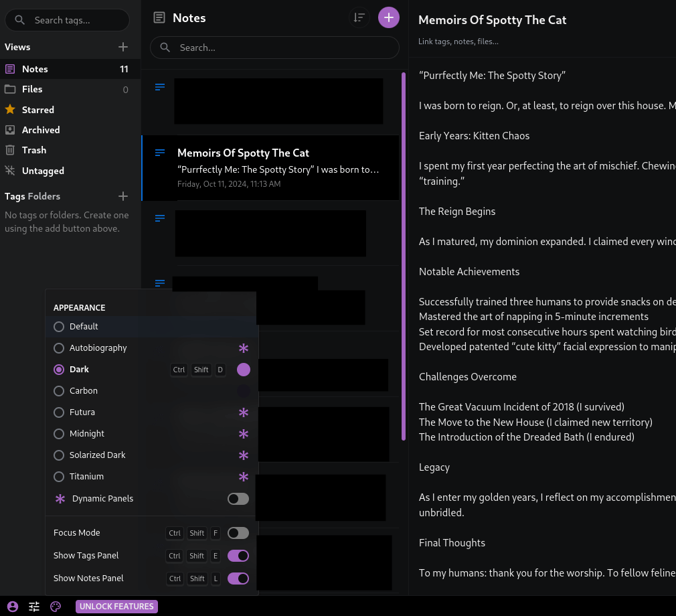
Task: Turn off Show Notes Panel switch
Action: 238,579
